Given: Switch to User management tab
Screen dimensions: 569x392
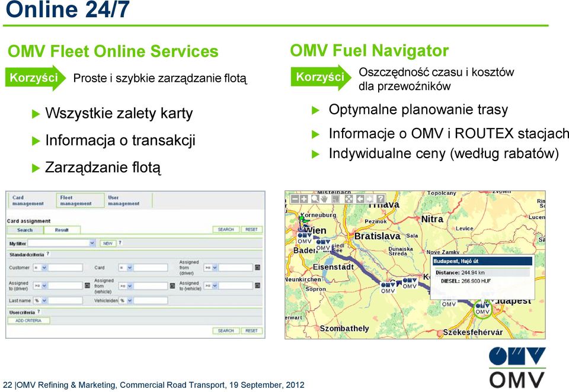Looking at the screenshot, I should [x=128, y=201].
